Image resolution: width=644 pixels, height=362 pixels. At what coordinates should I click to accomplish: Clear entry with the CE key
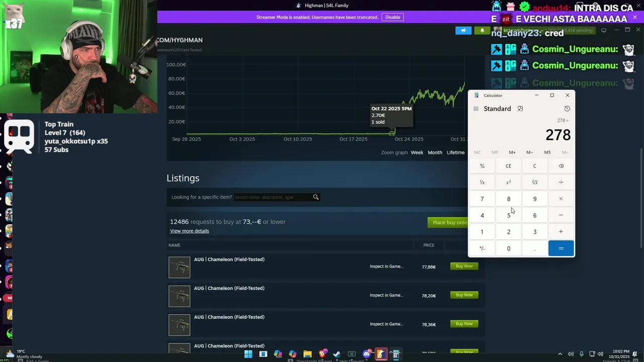pos(508,166)
